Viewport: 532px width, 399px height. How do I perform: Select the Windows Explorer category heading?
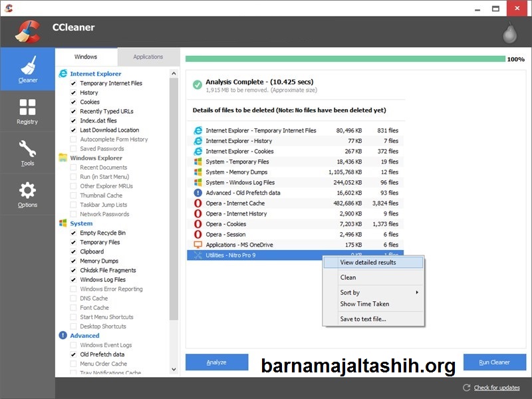96,158
